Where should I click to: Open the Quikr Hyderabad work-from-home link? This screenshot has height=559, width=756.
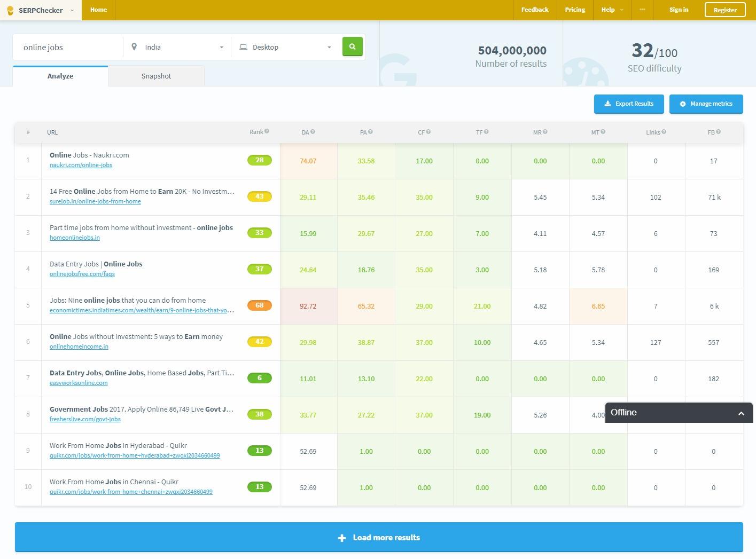[x=135, y=455]
